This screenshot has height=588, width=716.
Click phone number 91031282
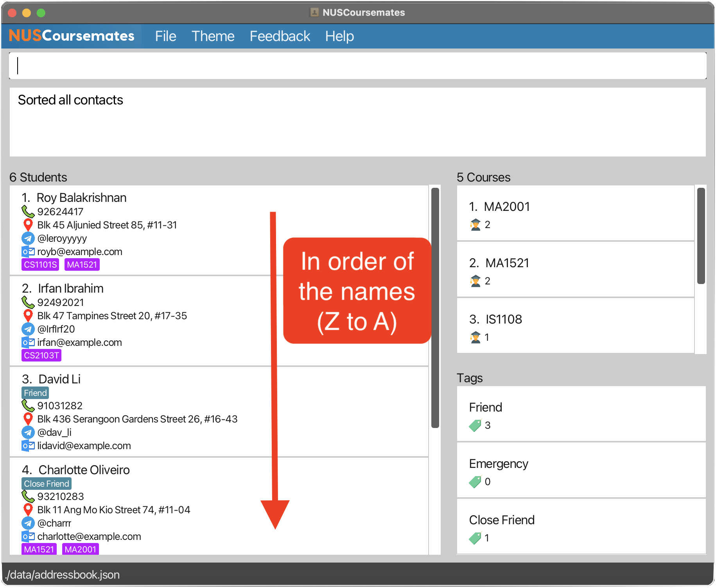[x=60, y=406]
